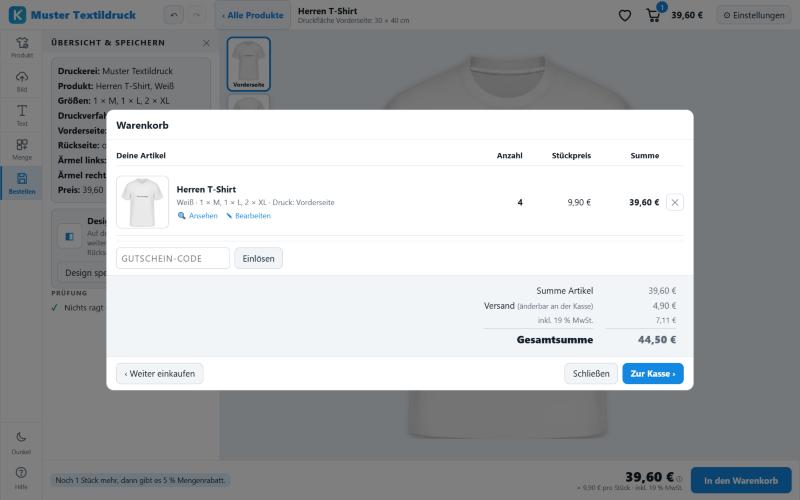Image resolution: width=800 pixels, height=500 pixels.
Task: Open the Menge sidebar section
Action: tap(22, 149)
